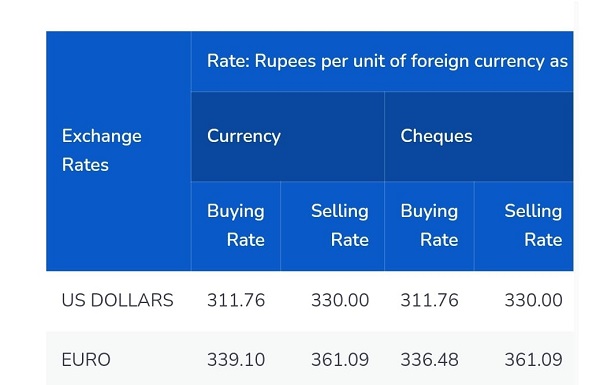Viewport: 600px width, 385px height.
Task: Click Euro currency selling rate 361.09
Action: pyautogui.click(x=340, y=360)
